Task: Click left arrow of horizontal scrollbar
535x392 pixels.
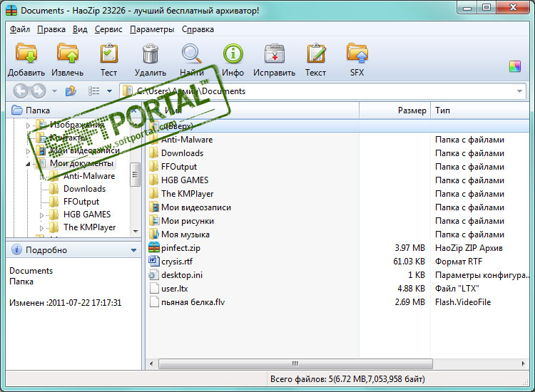Action: tap(151, 363)
